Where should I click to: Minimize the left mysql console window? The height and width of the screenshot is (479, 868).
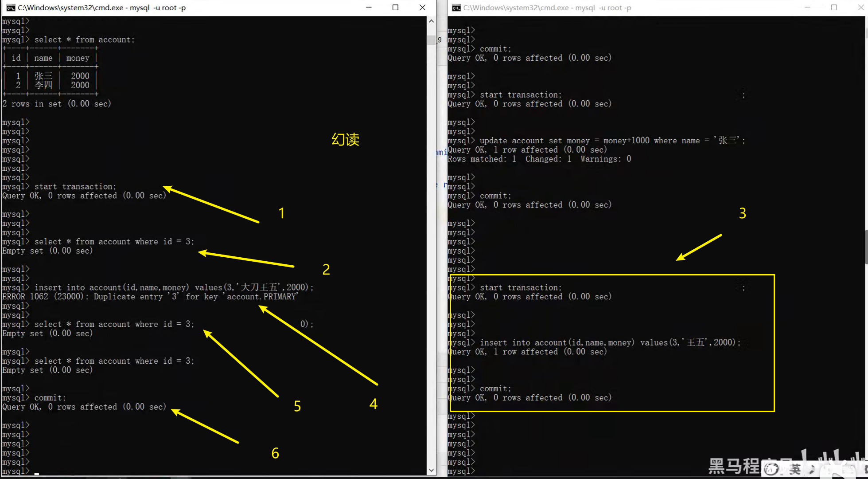(x=369, y=8)
